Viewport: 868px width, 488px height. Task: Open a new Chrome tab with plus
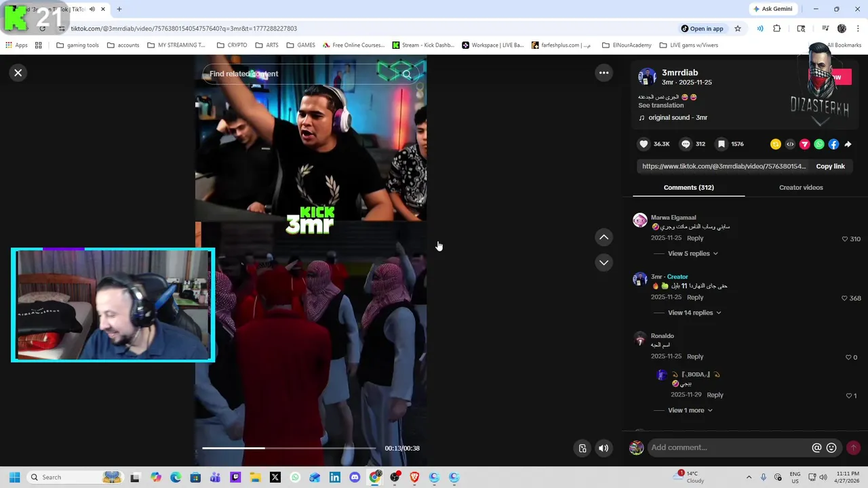pyautogui.click(x=119, y=9)
